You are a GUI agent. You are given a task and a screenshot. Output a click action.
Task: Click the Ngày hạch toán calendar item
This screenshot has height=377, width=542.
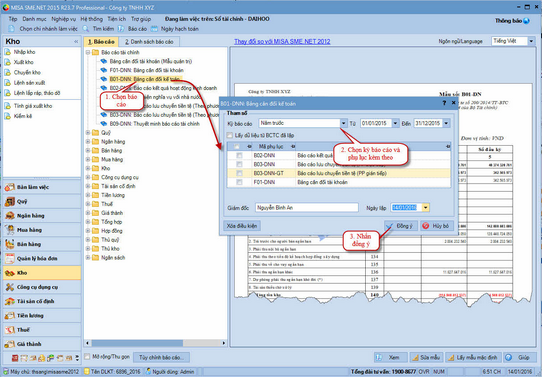click(x=175, y=29)
